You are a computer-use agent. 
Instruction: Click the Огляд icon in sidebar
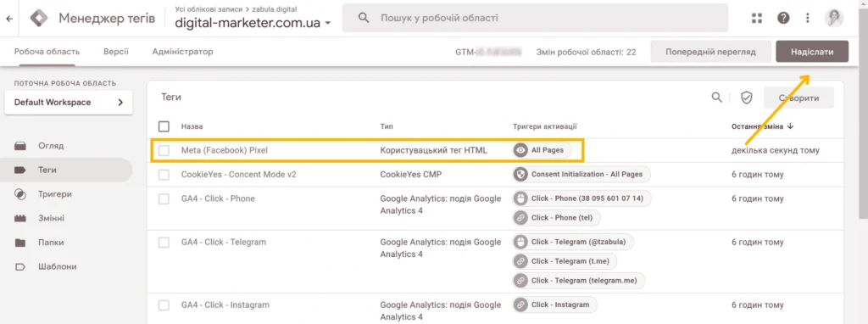tap(20, 146)
